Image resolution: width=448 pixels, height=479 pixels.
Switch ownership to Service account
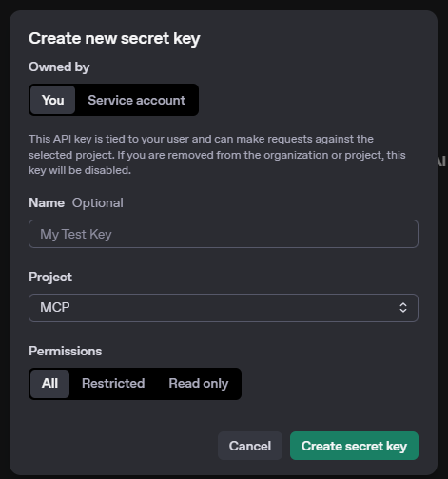[137, 100]
